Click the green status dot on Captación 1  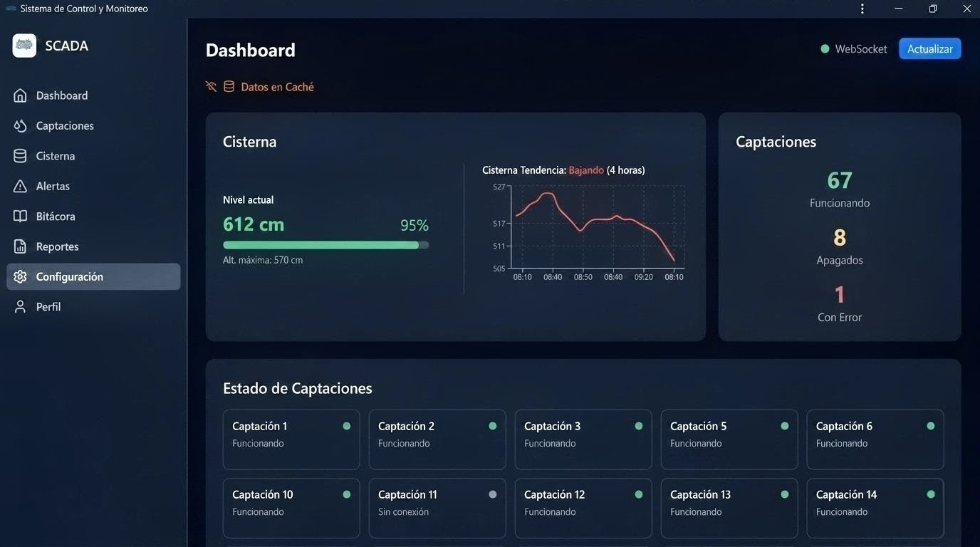(x=346, y=425)
